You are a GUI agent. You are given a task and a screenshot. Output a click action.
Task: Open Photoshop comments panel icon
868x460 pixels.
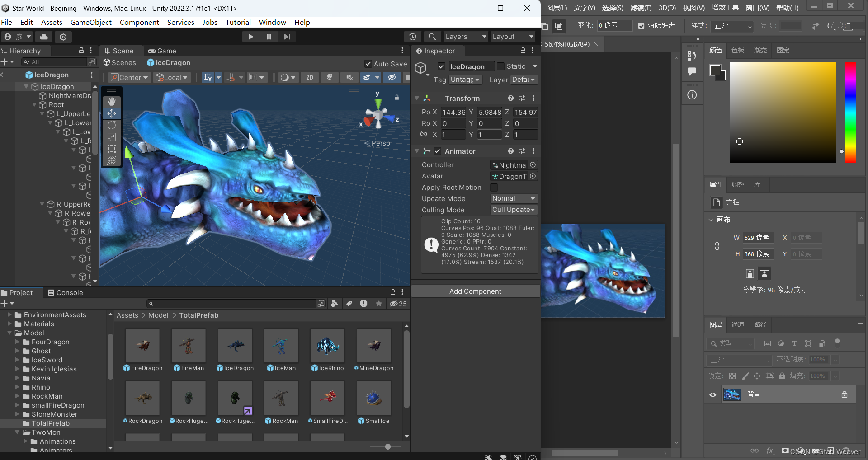(692, 71)
